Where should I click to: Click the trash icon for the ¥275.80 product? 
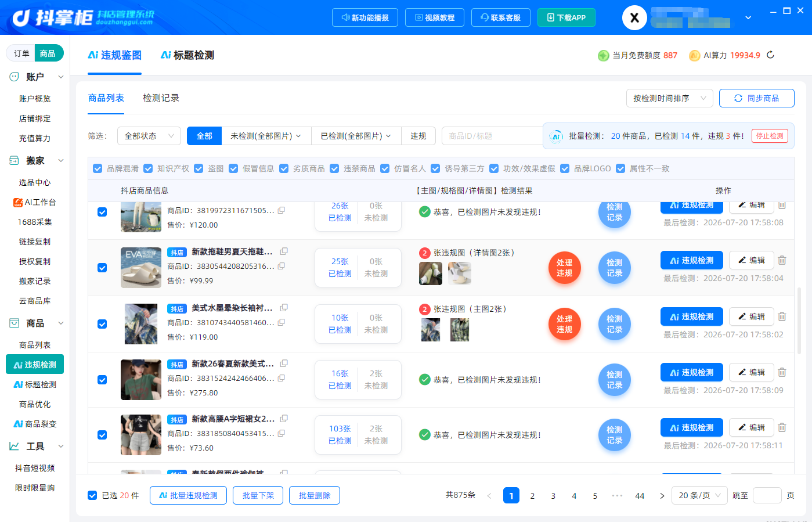coord(782,372)
